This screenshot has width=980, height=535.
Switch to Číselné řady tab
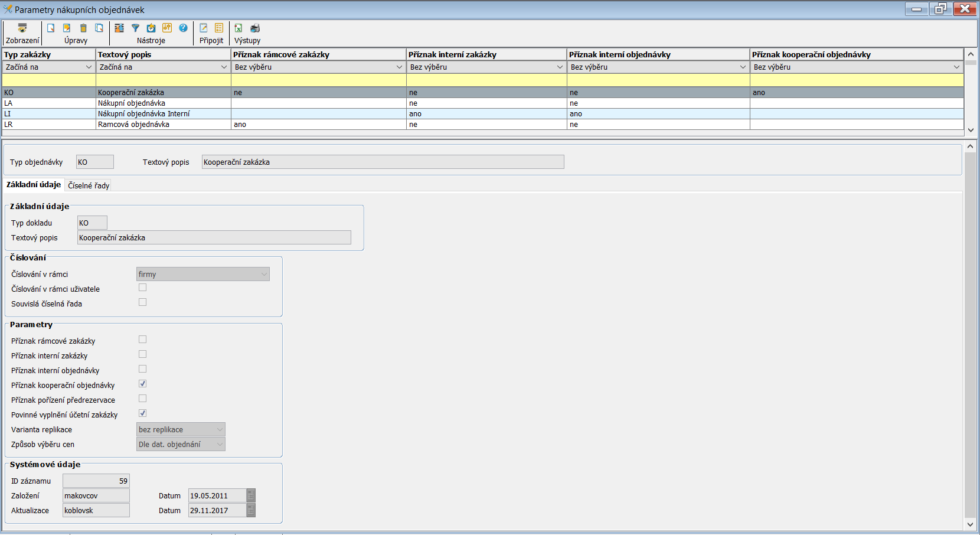click(89, 185)
